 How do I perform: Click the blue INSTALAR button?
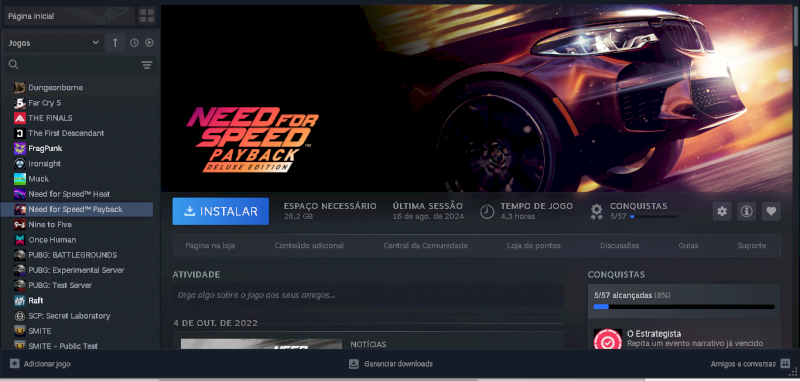pyautogui.click(x=220, y=211)
